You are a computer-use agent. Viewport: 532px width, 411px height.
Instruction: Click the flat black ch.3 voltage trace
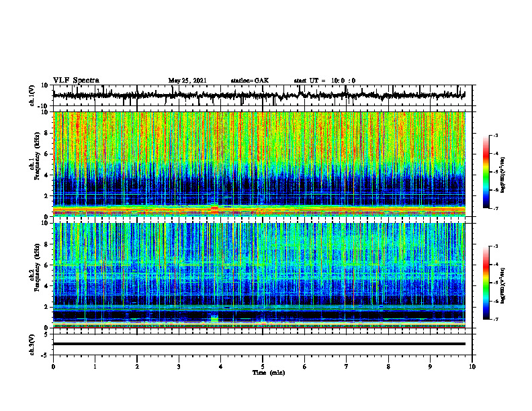259,344
